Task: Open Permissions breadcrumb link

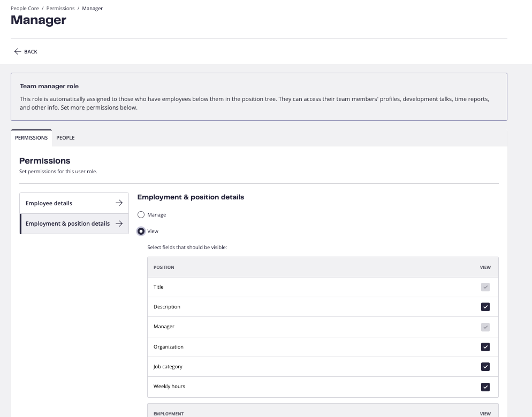Action: (x=60, y=9)
